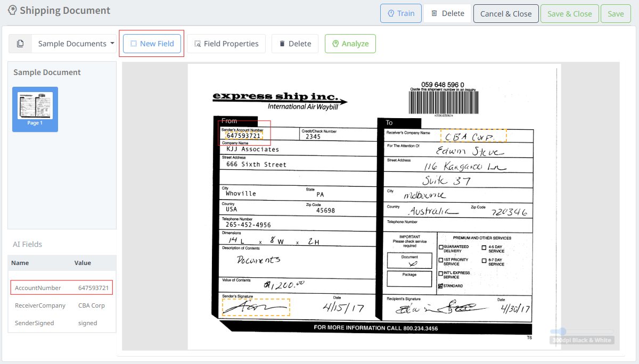Click the highlighted Sender's Account Number region
639x364 pixels.
click(x=245, y=133)
